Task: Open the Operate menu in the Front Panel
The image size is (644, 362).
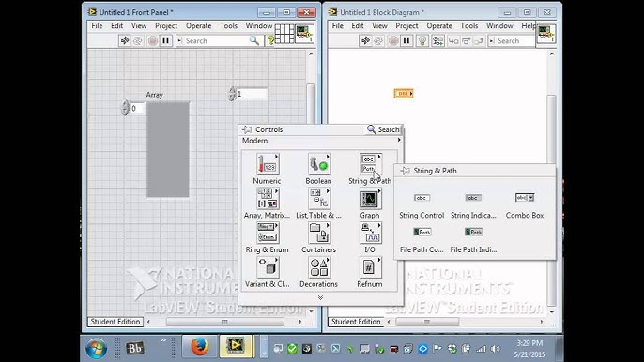Action: click(x=198, y=26)
